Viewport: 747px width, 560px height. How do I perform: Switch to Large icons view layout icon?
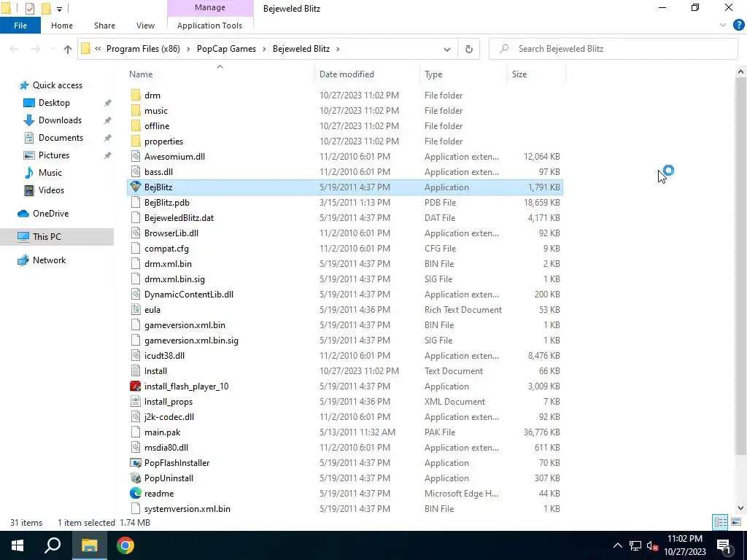click(736, 522)
